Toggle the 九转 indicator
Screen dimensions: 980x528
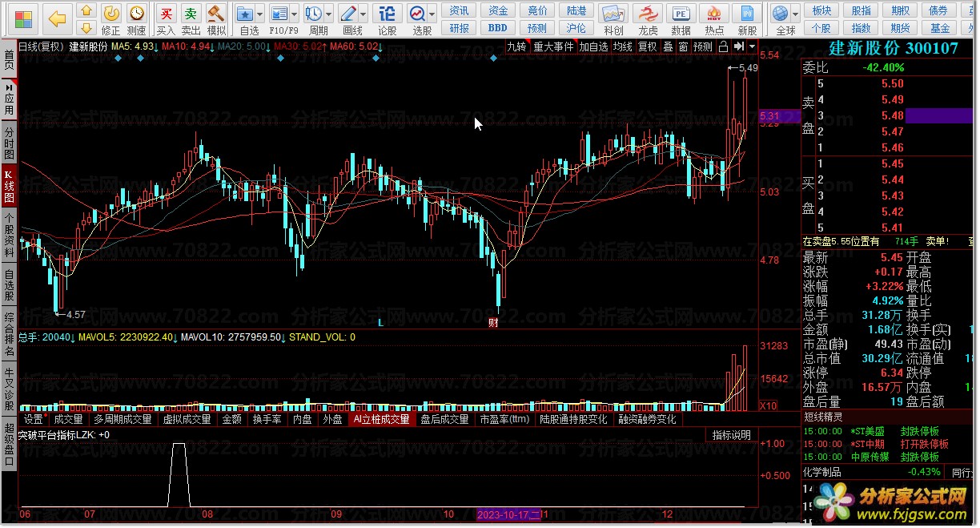click(x=516, y=46)
